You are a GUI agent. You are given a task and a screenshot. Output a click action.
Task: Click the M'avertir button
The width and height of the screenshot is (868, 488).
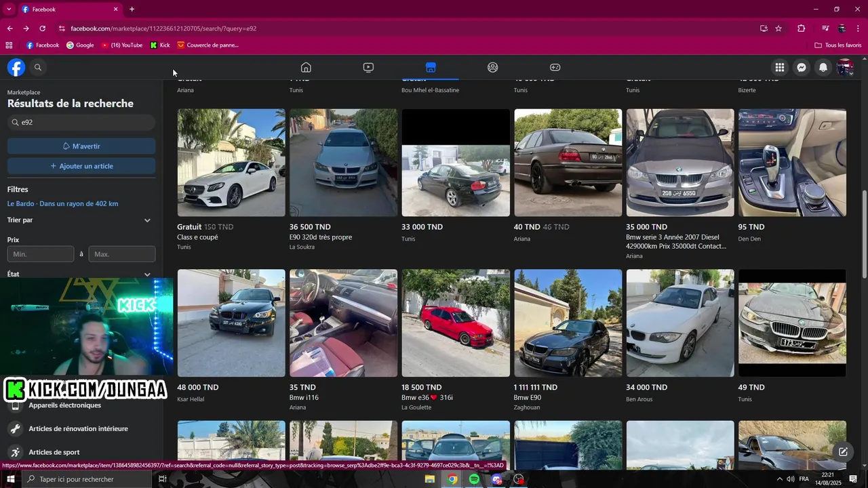point(81,146)
